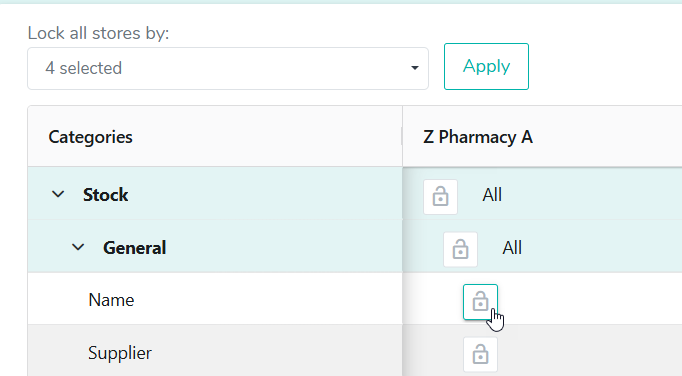Click the dropdown caret arrow beside '4 selected'
This screenshot has width=682, height=376.
pos(415,68)
